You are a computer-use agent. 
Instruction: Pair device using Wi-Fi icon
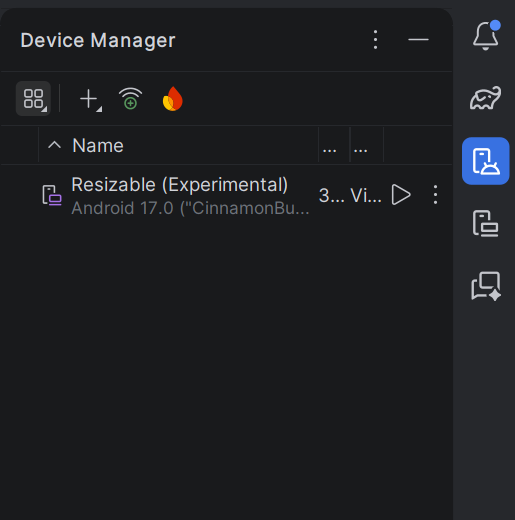pos(130,99)
